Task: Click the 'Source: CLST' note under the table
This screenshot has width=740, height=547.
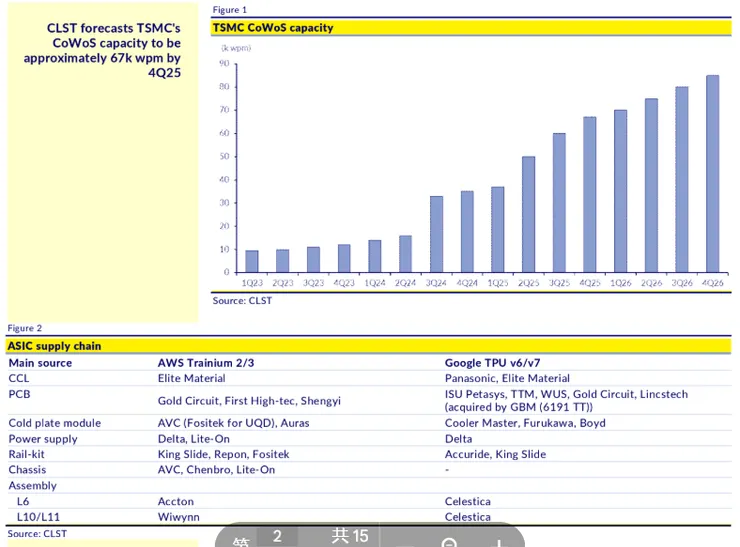Action: point(37,534)
